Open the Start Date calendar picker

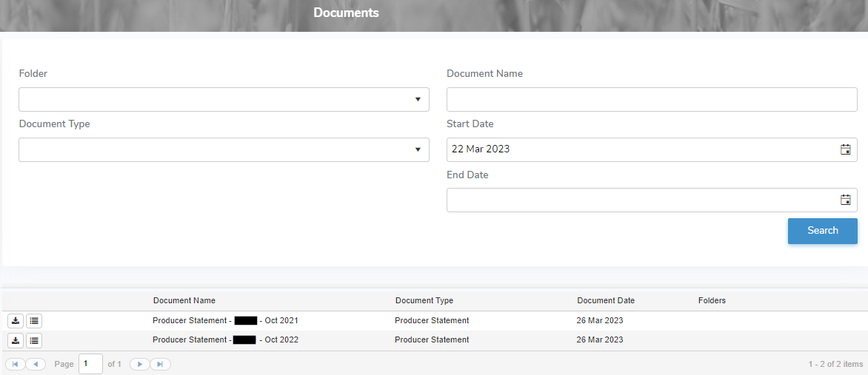(x=845, y=149)
